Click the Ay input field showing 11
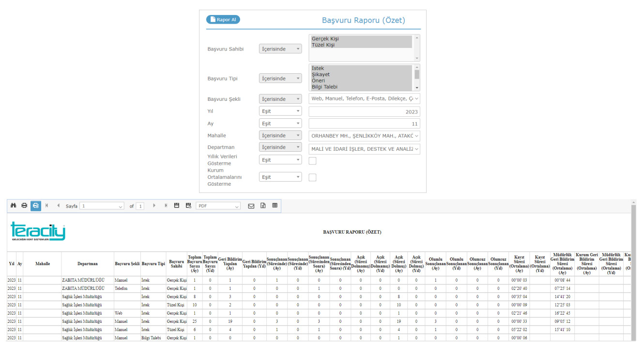The height and width of the screenshot is (350, 644). [364, 124]
